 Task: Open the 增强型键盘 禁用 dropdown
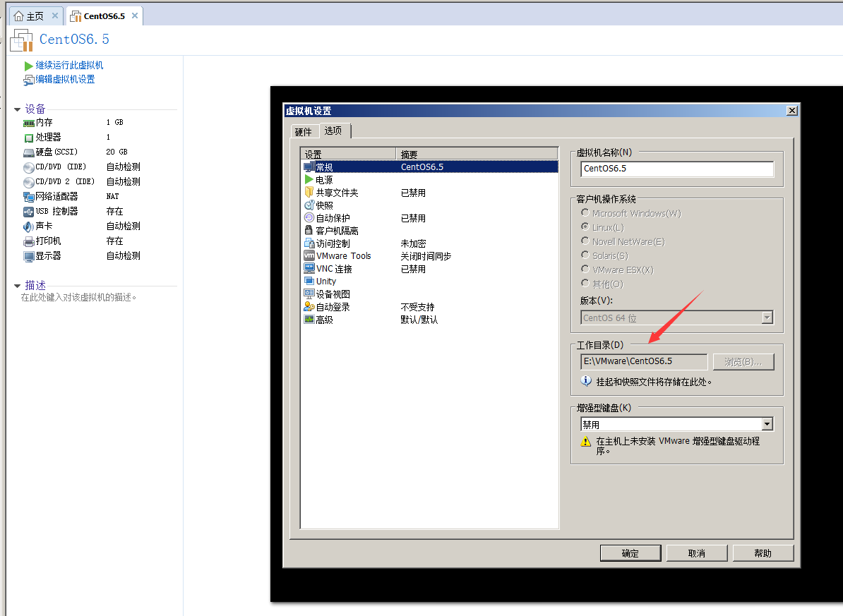coord(767,424)
